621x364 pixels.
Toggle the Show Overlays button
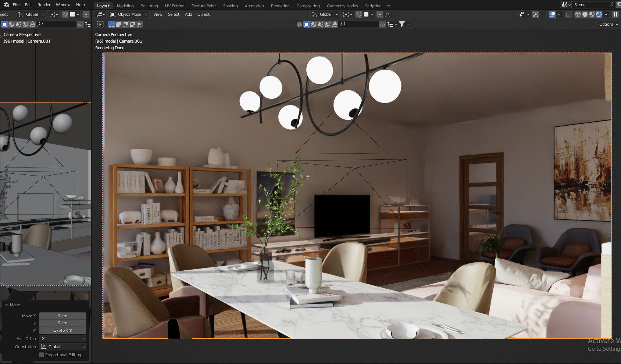[552, 14]
